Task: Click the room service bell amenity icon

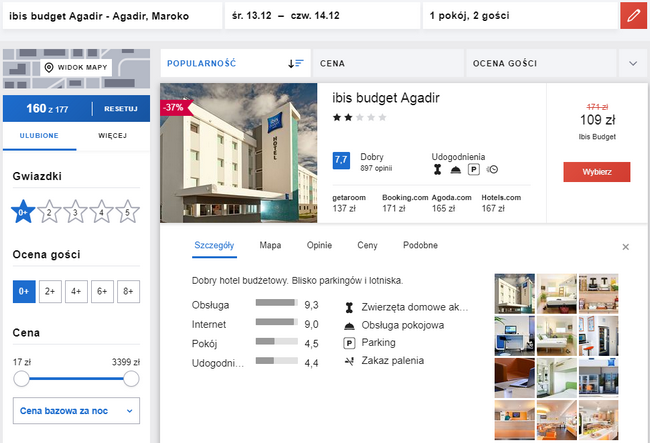Action: (456, 169)
